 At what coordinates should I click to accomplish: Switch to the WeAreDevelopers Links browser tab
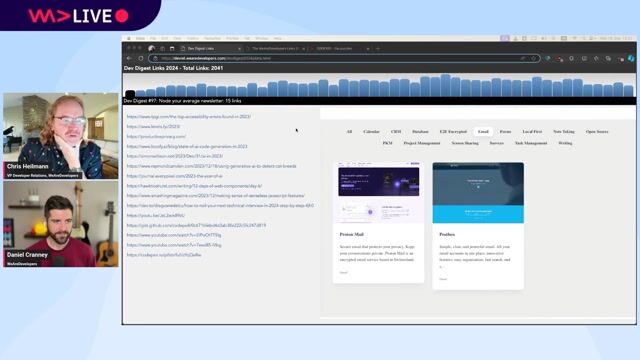tap(276, 48)
